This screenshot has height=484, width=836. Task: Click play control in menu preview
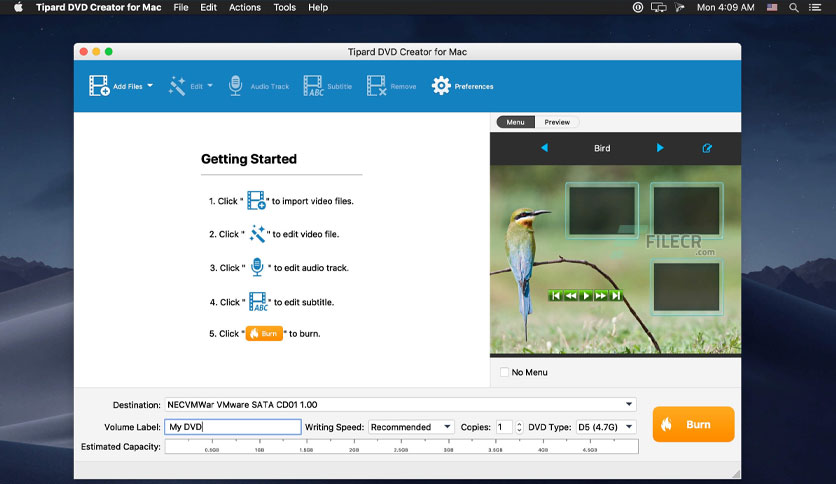point(586,295)
